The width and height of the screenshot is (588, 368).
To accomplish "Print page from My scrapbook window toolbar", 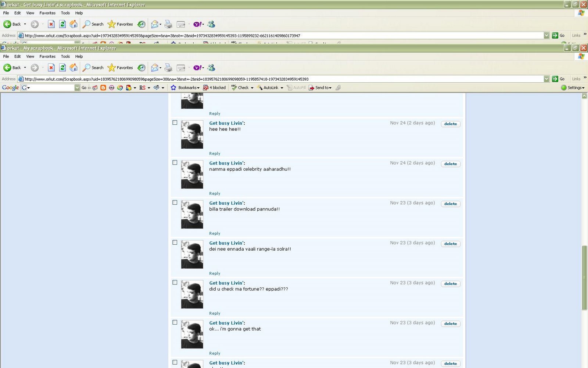I will [x=168, y=68].
